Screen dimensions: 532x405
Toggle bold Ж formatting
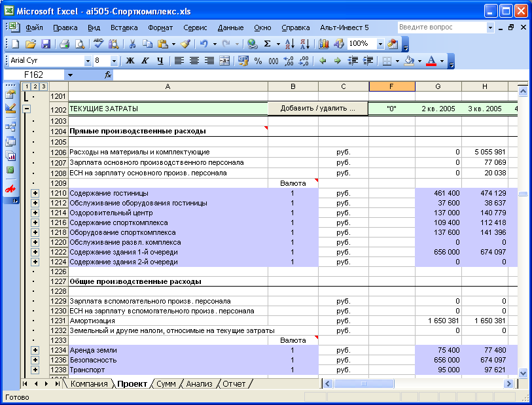[x=130, y=61]
